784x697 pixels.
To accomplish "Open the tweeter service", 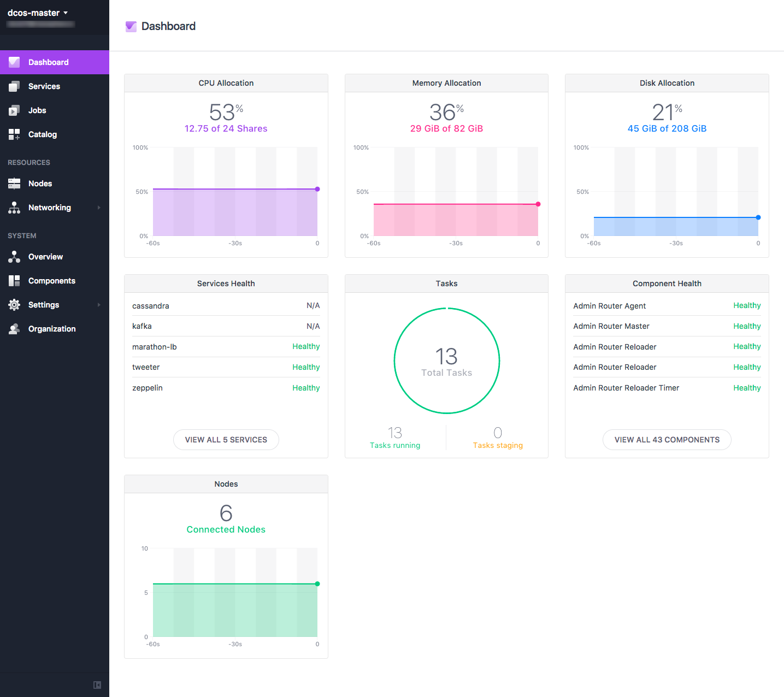I will pyautogui.click(x=226, y=367).
